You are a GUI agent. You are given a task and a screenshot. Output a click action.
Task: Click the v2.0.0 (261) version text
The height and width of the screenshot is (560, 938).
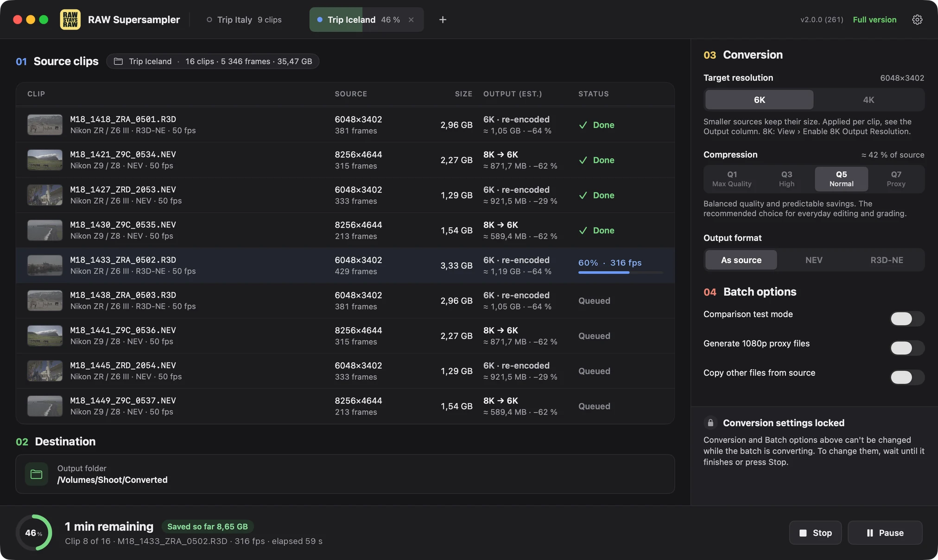point(822,19)
